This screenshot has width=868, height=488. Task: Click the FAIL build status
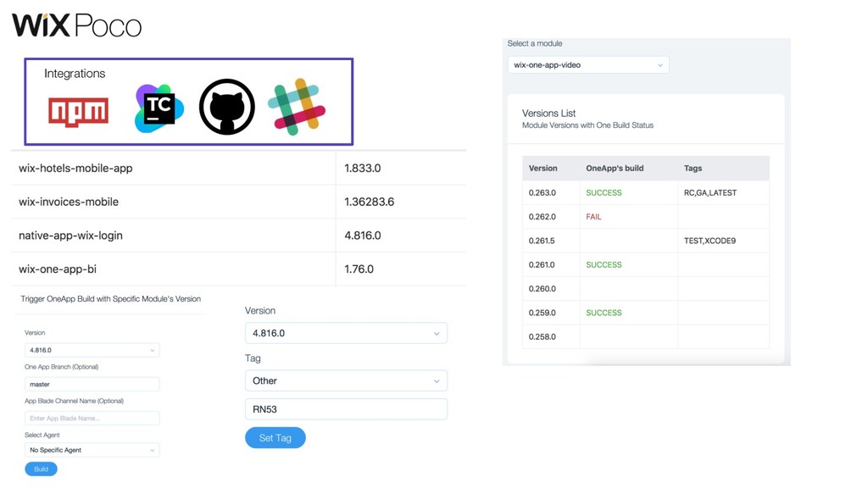[x=593, y=217]
